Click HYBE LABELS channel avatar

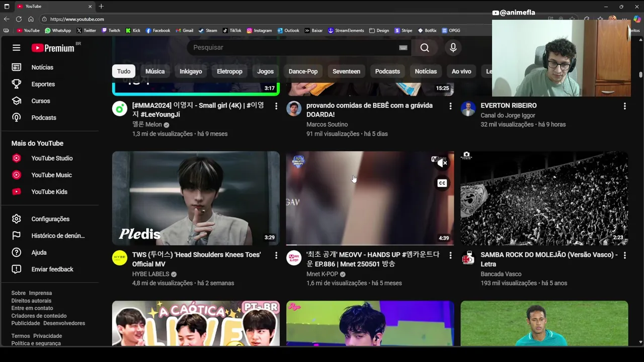point(120,258)
